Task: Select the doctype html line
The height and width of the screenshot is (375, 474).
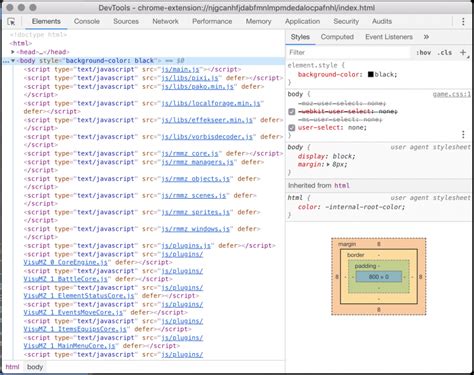Action: pyautogui.click(x=38, y=35)
